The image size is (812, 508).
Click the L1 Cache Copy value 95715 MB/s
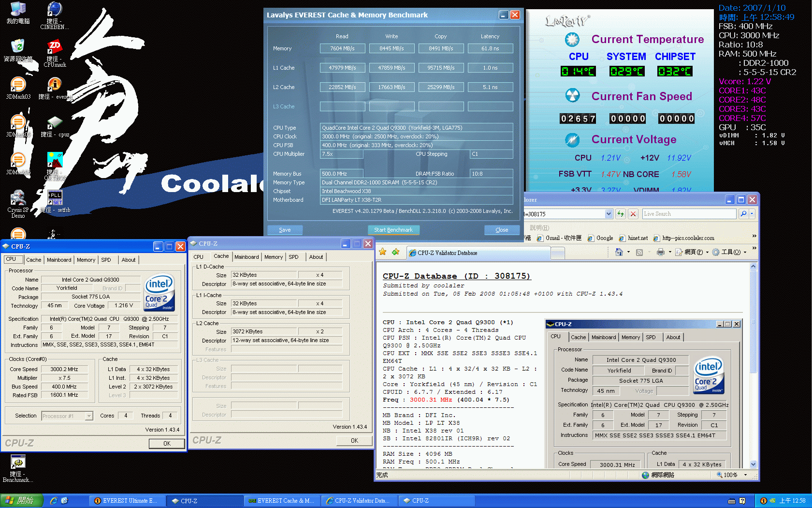(441, 68)
